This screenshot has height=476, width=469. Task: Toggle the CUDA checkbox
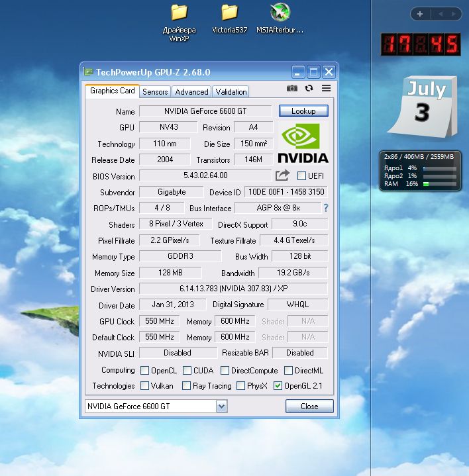coord(187,370)
